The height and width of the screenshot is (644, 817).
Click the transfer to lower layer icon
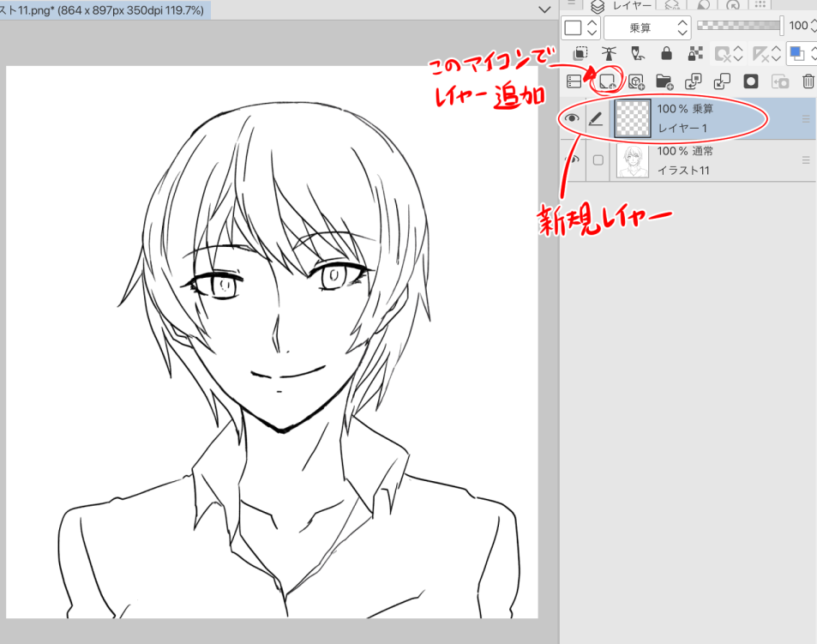(693, 81)
